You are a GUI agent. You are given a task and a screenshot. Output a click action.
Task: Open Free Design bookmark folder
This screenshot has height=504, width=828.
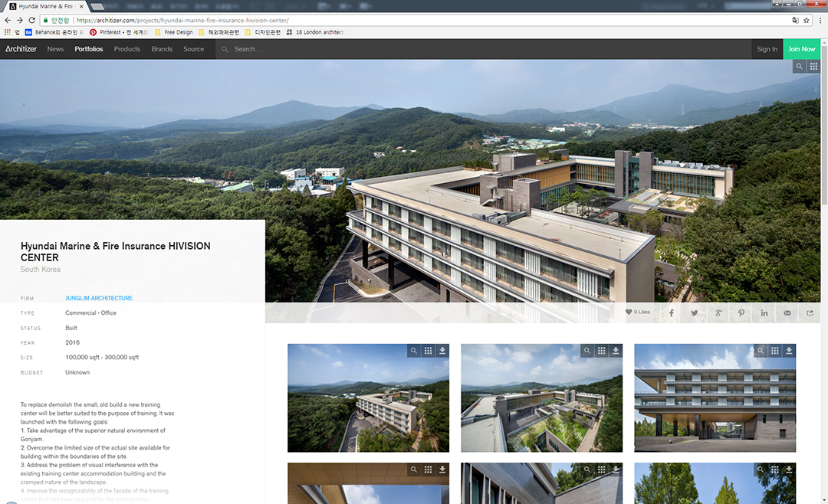[x=174, y=32]
